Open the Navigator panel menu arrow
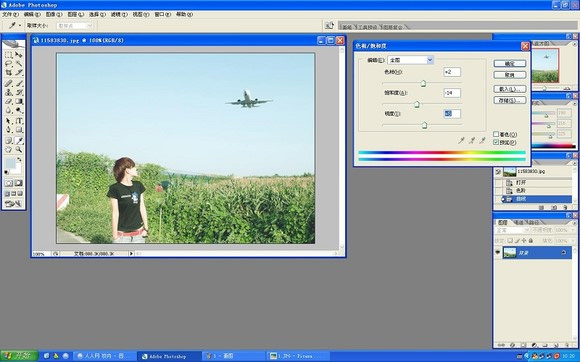The width and height of the screenshot is (580, 362). coord(574,44)
